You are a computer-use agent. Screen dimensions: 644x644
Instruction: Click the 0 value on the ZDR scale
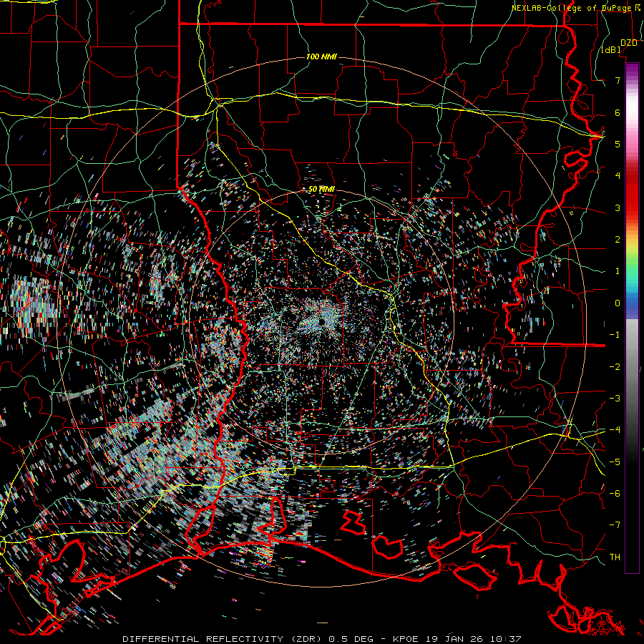click(x=618, y=303)
